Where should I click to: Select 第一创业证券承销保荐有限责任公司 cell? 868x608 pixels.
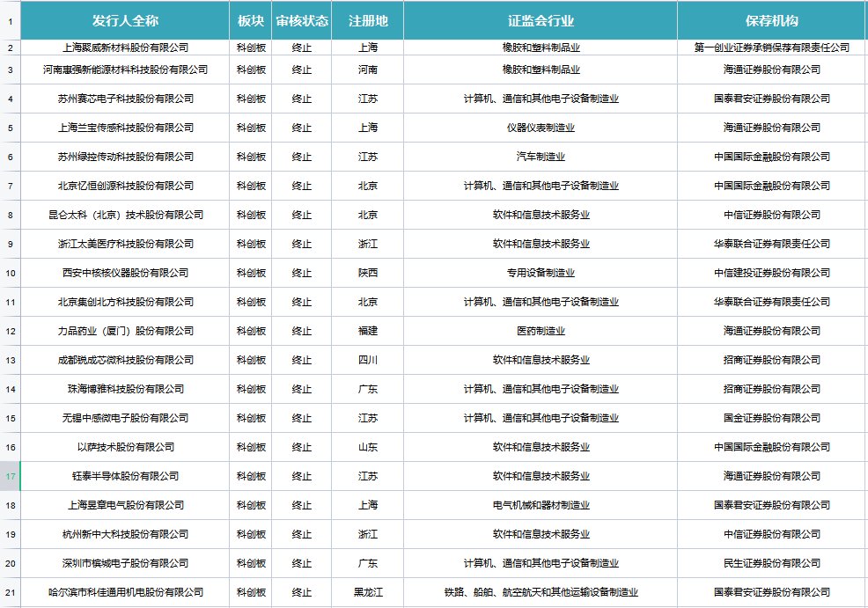772,48
